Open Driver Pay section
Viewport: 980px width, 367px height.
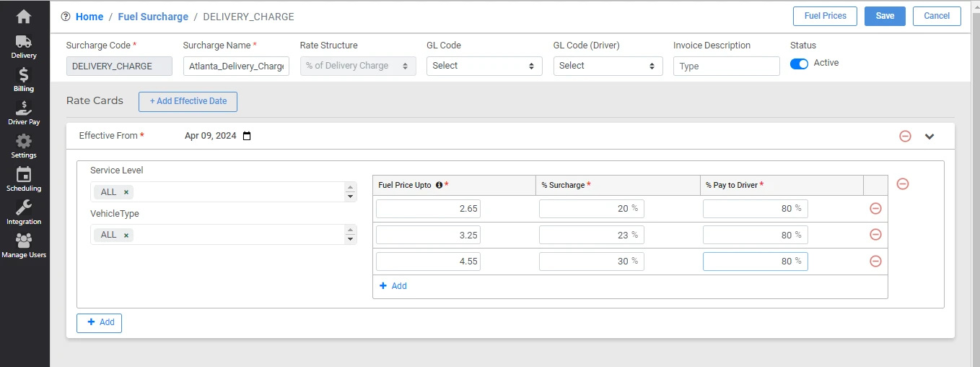[24, 113]
